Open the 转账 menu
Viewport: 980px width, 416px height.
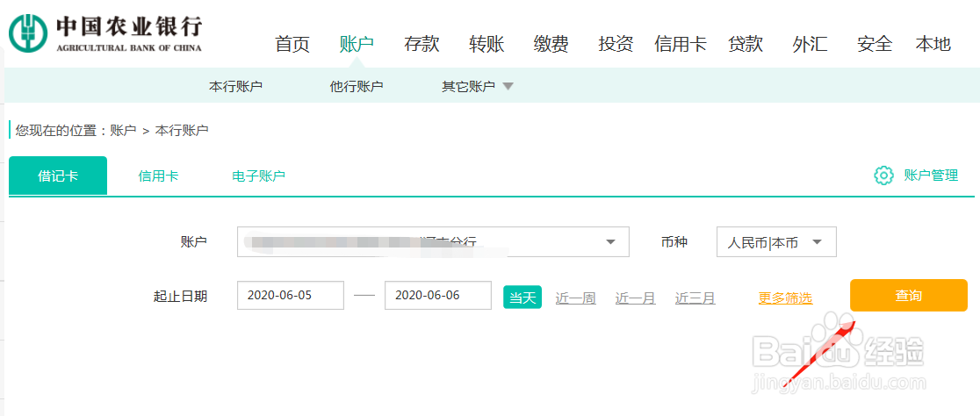486,44
